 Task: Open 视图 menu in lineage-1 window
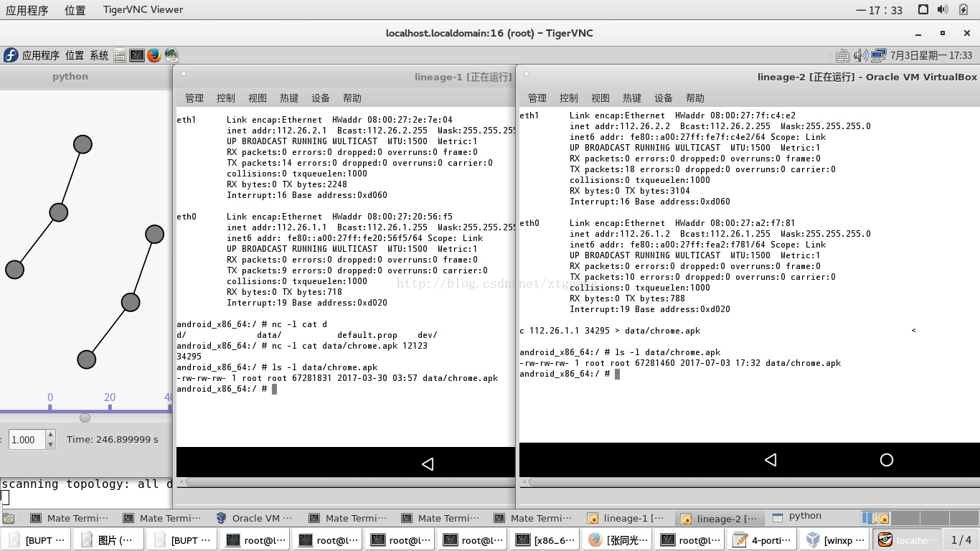click(x=258, y=98)
